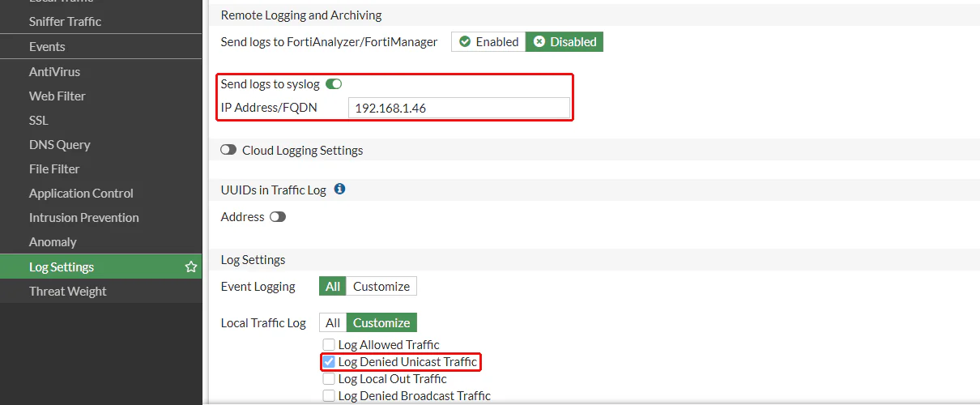Open Anomaly logs in the sidebar
Screen dimensions: 980x405
pyautogui.click(x=100, y=241)
